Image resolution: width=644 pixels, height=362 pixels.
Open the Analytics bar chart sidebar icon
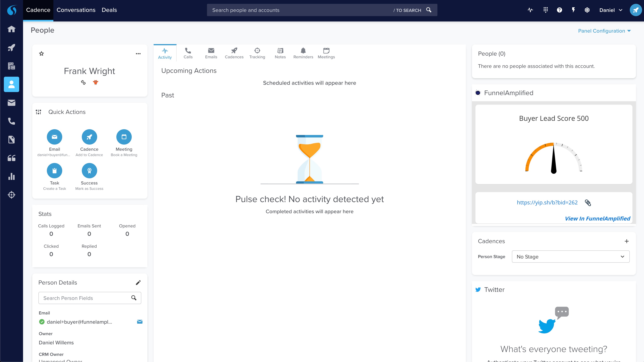[x=12, y=177]
